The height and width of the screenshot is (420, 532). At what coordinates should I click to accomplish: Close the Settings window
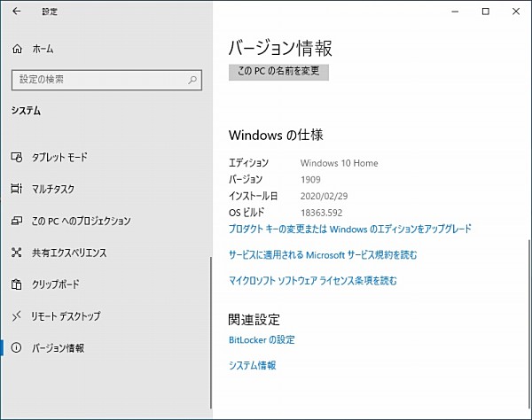pyautogui.click(x=516, y=12)
